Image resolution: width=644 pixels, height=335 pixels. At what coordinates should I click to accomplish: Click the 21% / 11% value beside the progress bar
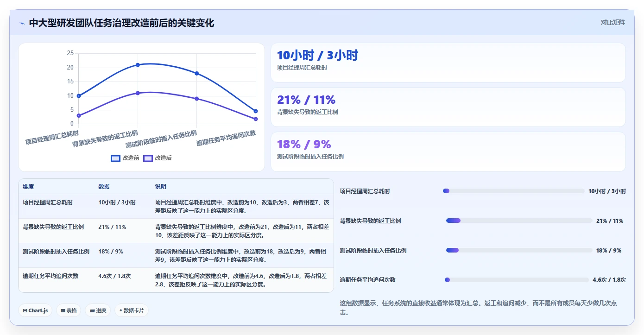[610, 221]
